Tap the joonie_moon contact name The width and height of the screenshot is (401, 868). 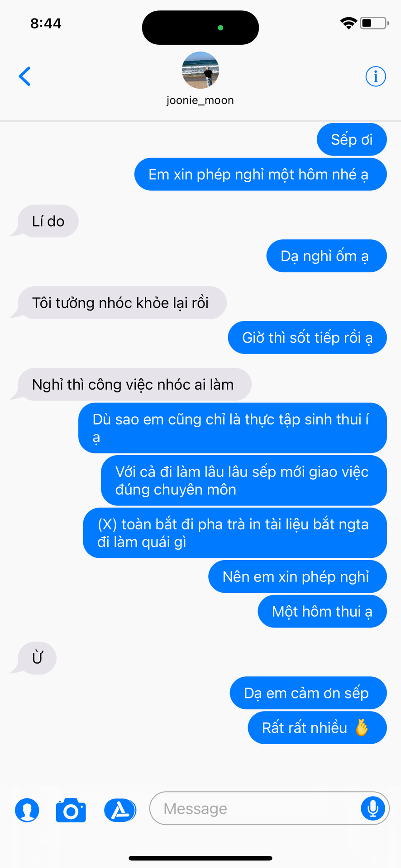[200, 100]
